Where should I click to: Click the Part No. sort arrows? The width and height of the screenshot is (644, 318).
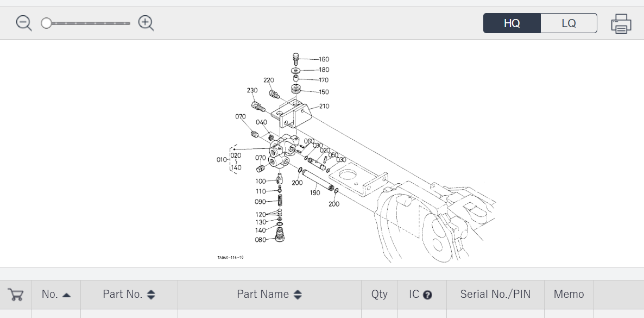coord(151,295)
